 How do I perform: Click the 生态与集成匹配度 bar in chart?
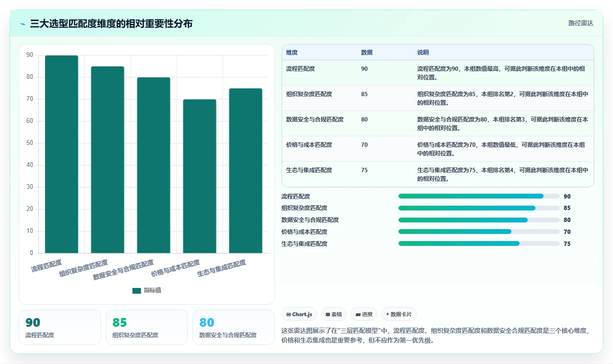245,171
